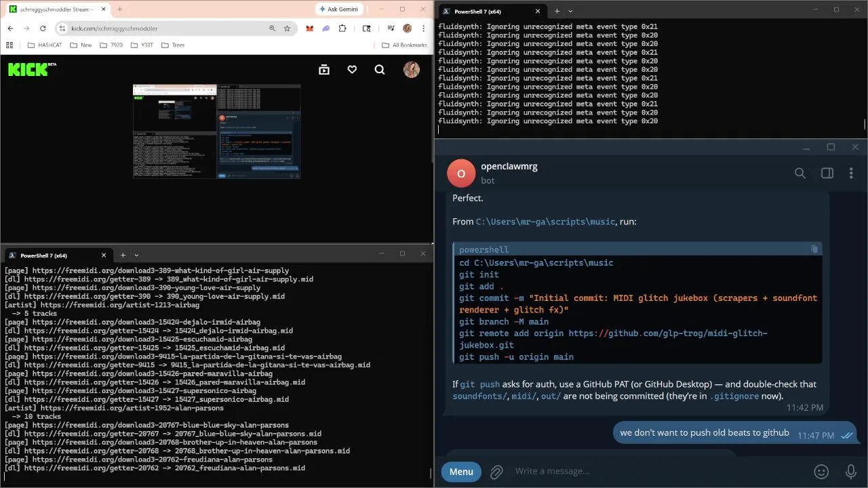Click the stream video preview
Image resolution: width=868 pixels, height=488 pixels.
(x=216, y=131)
